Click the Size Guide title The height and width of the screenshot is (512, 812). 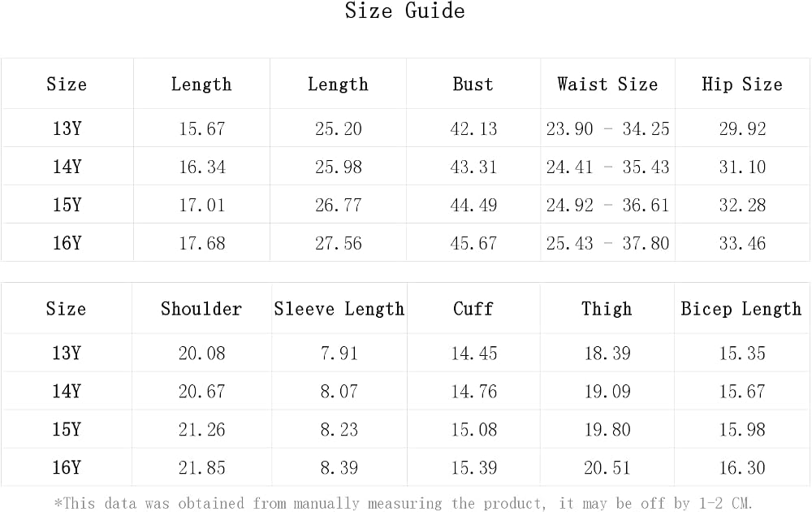click(405, 11)
